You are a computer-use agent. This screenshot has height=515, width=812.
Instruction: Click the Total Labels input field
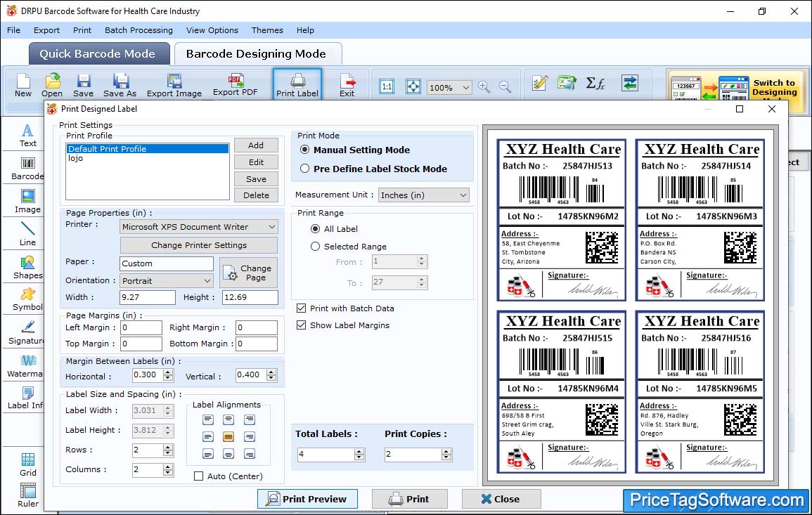click(x=326, y=455)
